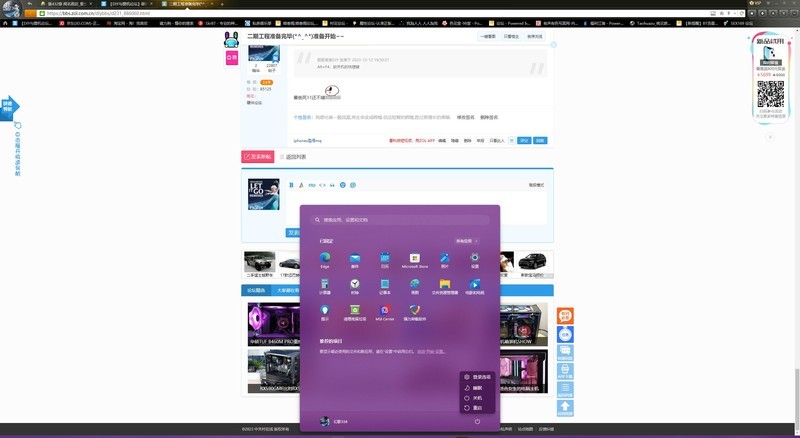Click the blue Reply button on the post
This screenshot has height=438, width=800.
[x=540, y=140]
